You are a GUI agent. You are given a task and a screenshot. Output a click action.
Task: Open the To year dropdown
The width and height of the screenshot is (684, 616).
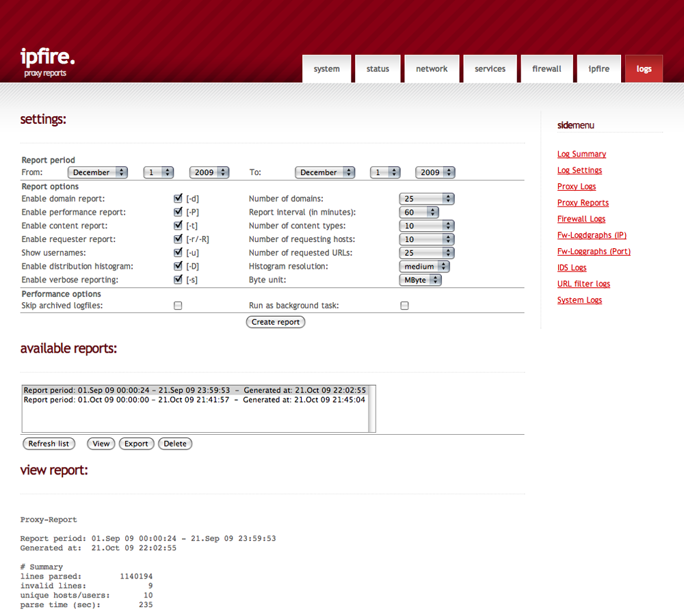pos(435,173)
